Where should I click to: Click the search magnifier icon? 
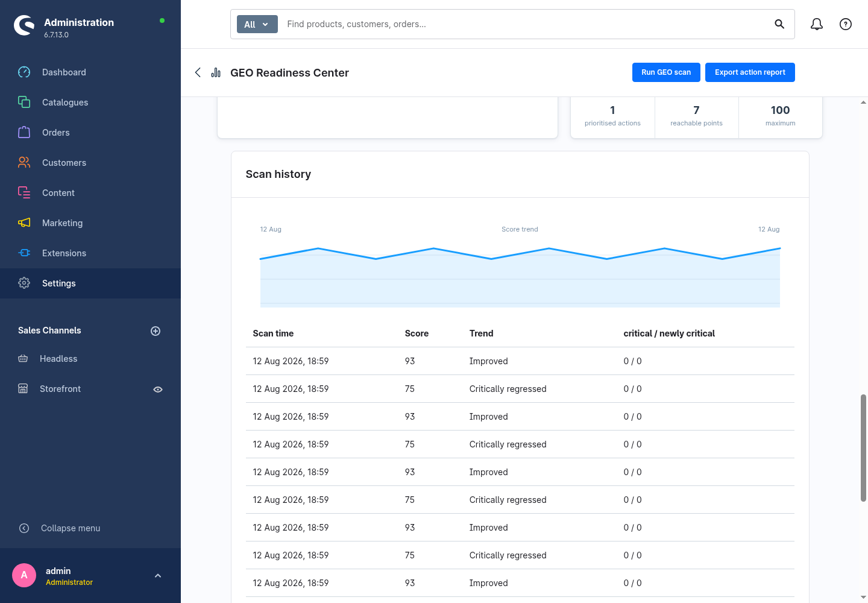(x=779, y=24)
